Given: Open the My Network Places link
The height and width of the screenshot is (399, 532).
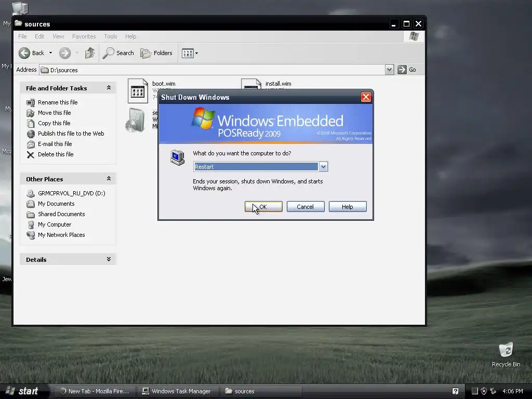Looking at the screenshot, I should tap(61, 235).
